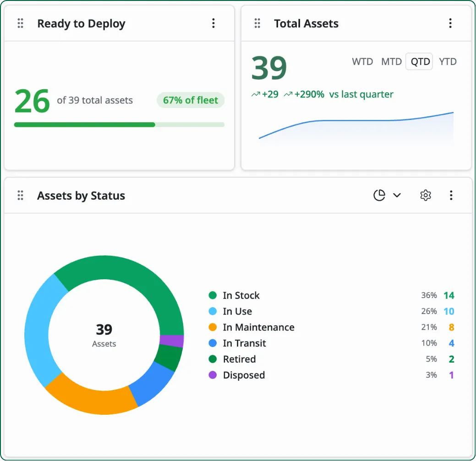This screenshot has height=461, width=476.
Task: Open Total Assets kebab menu
Action: (450, 23)
